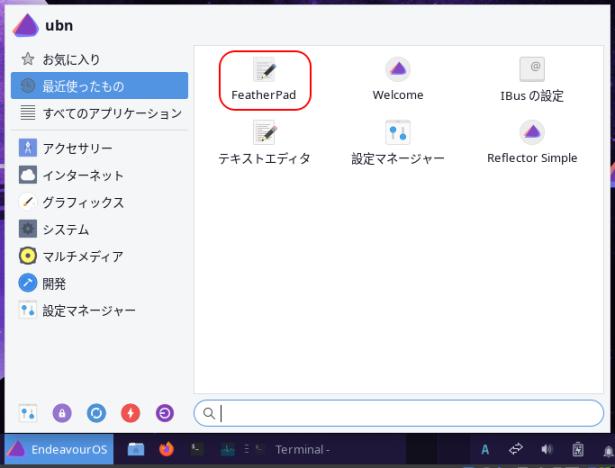Screen dimensions: 615x468
Task: Click the ubn user profile avatar
Action: click(x=26, y=25)
